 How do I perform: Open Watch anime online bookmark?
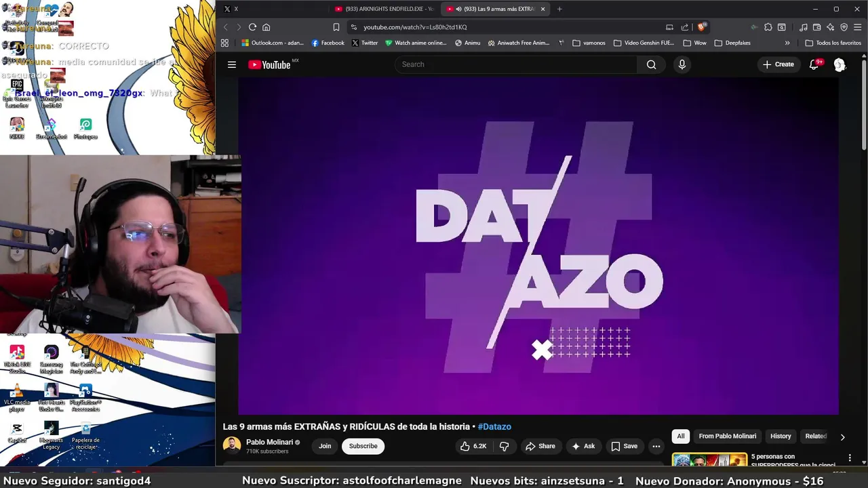pos(416,43)
